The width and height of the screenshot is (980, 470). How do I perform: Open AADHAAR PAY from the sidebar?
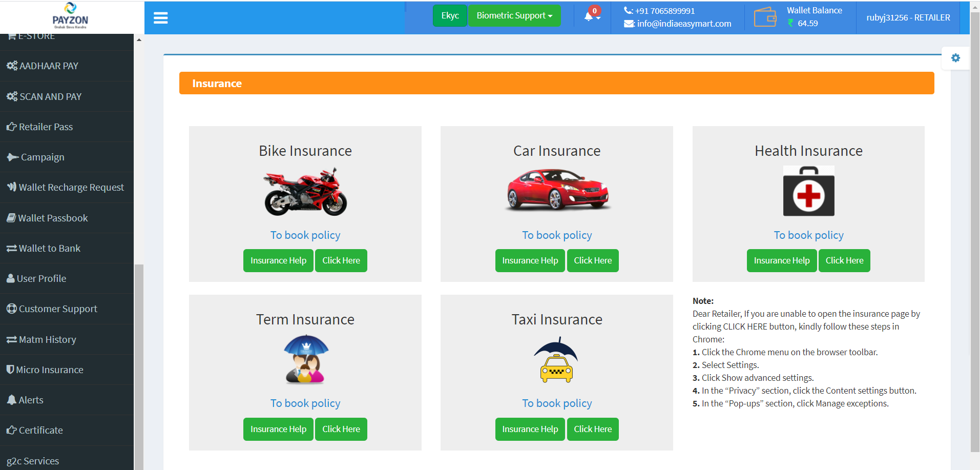point(49,66)
